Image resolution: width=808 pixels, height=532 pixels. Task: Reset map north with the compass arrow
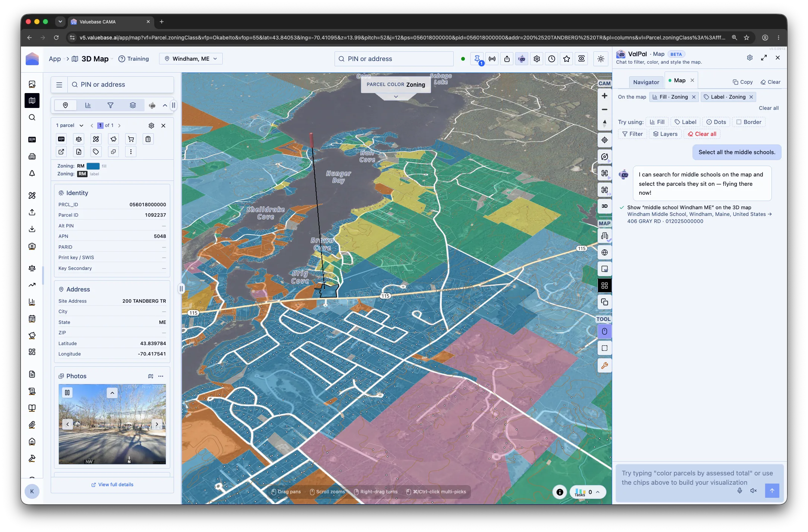604,123
